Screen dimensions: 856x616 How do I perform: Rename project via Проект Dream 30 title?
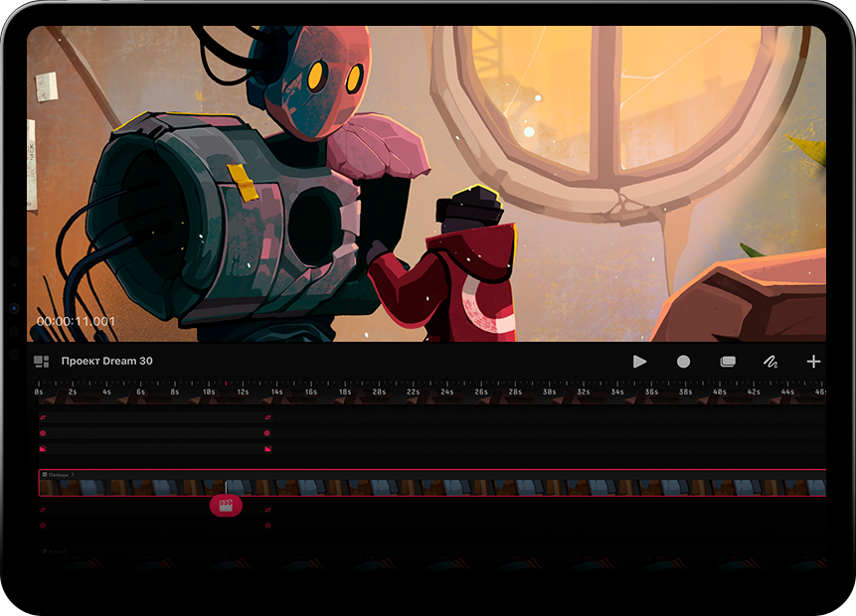[x=107, y=361]
